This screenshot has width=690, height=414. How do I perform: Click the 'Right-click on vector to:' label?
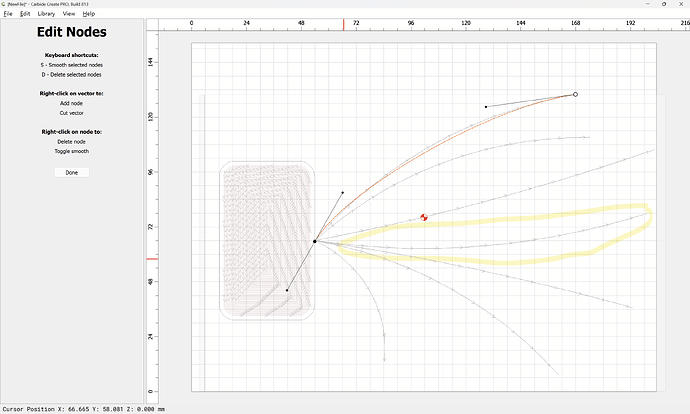click(72, 94)
